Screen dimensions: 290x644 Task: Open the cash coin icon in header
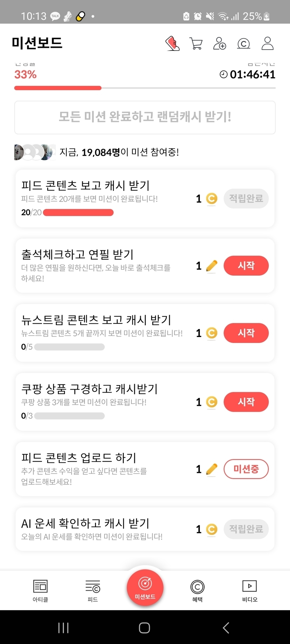(244, 44)
